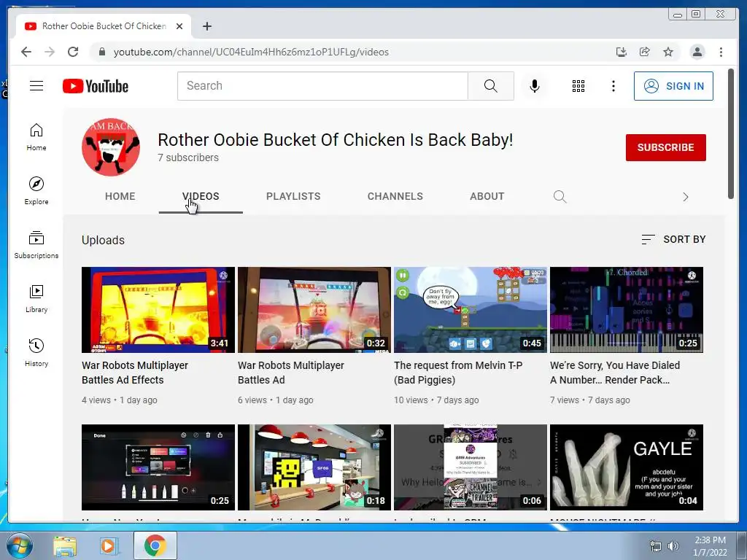Activate voice search microphone
Image resolution: width=747 pixels, height=560 pixels.
(x=535, y=86)
